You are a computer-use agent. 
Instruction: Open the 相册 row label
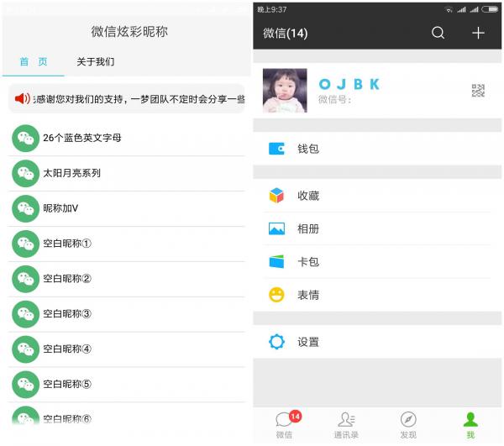[308, 228]
